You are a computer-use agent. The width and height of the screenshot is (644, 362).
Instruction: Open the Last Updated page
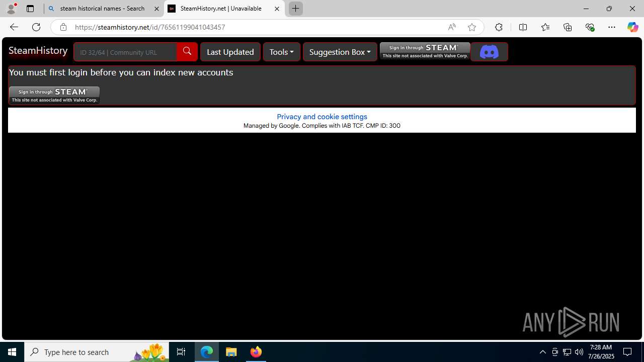230,52
